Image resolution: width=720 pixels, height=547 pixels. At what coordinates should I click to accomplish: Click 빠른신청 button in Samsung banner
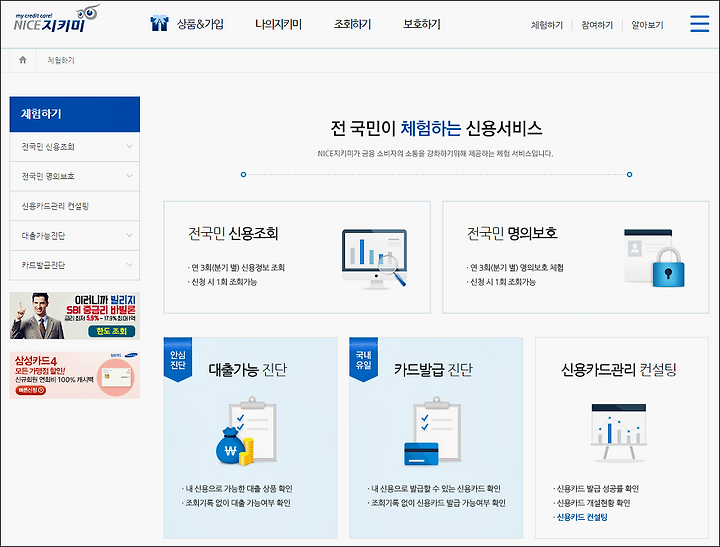(x=31, y=390)
